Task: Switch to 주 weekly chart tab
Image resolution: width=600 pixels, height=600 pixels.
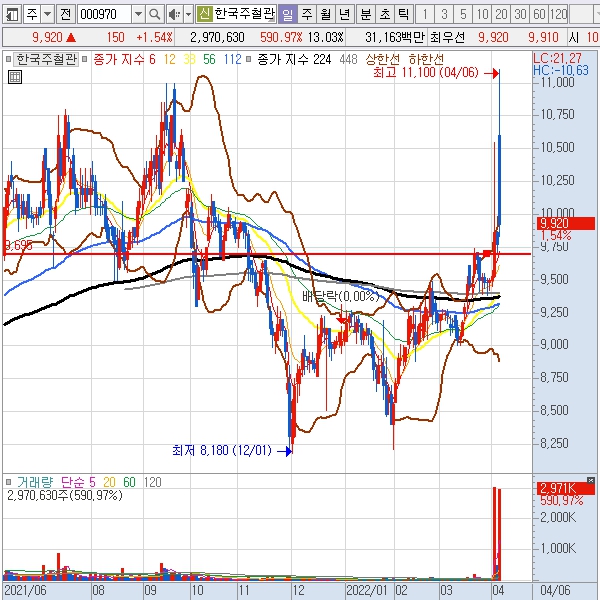Action: 307,15
